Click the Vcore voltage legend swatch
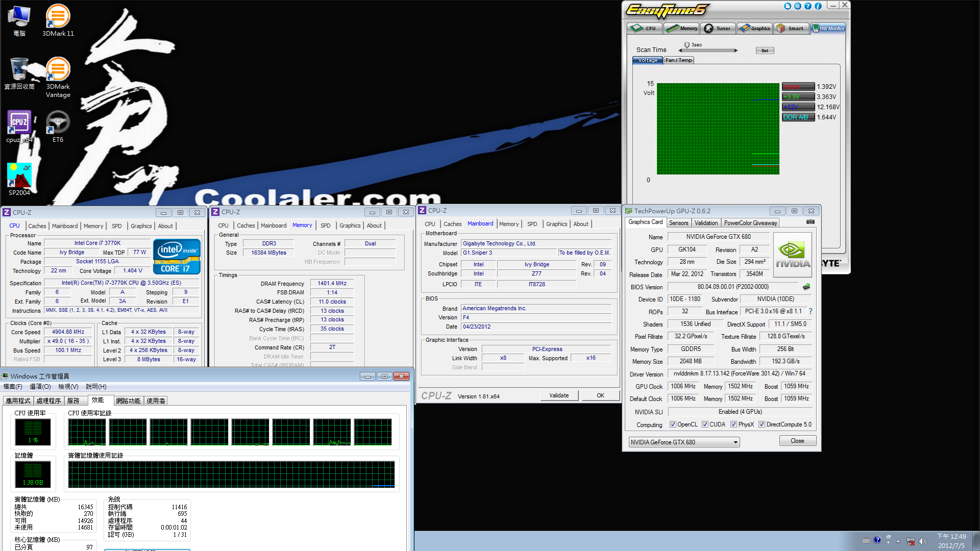 [798, 86]
